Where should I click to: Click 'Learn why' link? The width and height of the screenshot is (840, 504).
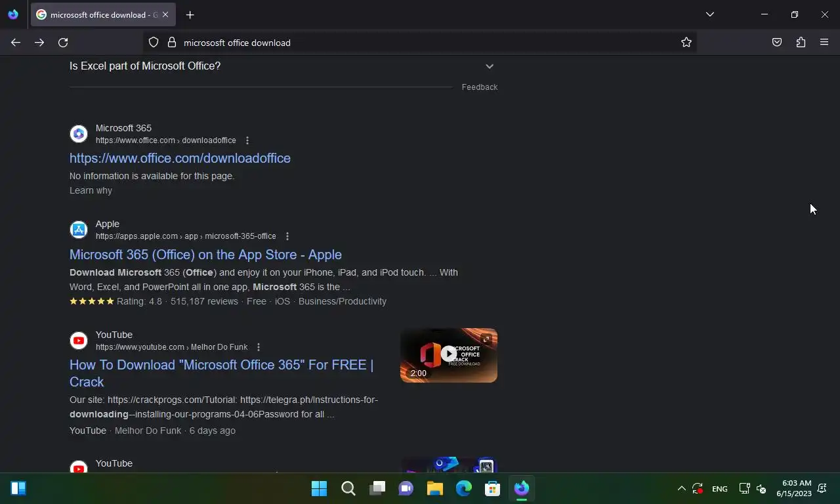[91, 190]
